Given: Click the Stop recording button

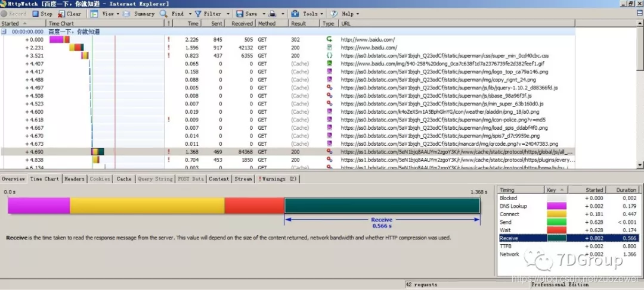Looking at the screenshot, I should pos(42,14).
